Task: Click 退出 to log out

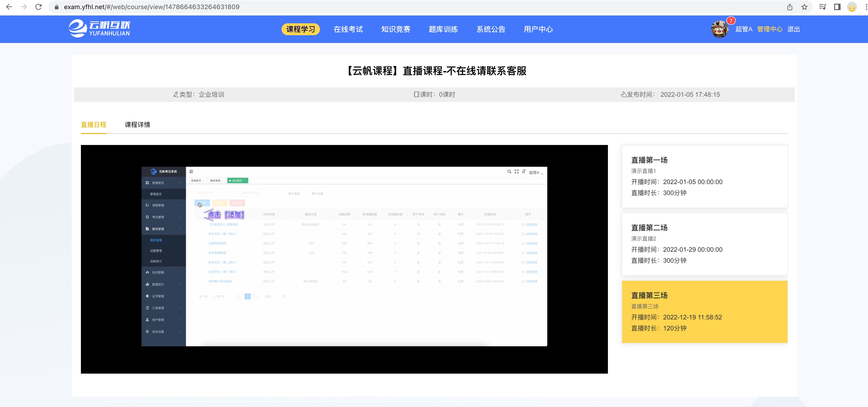Action: (793, 29)
